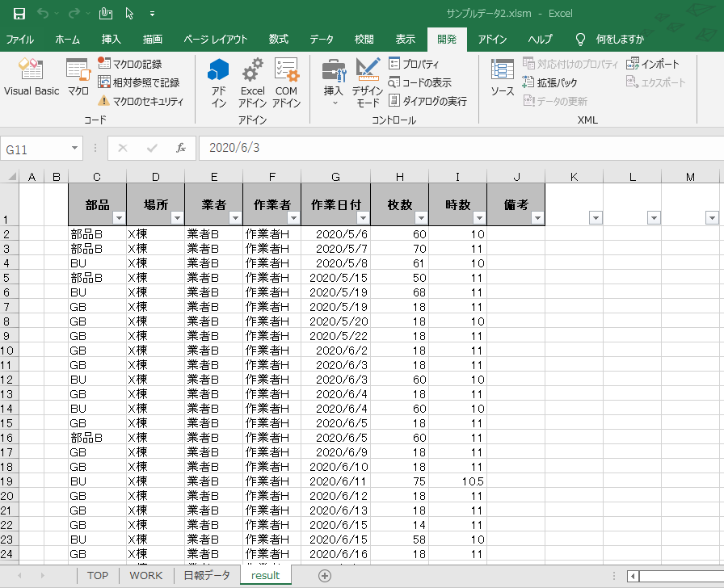Select the 日報データ sheet tab

point(207,576)
